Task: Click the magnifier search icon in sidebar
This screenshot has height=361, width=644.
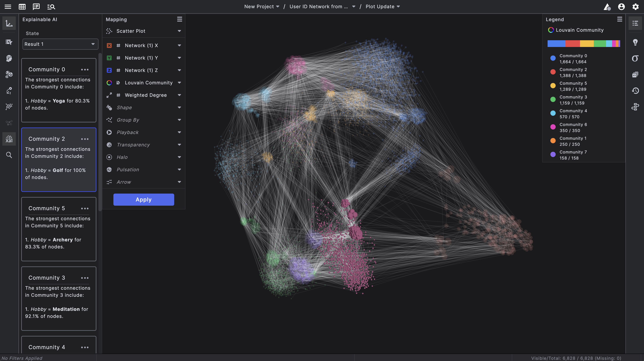Action: [9, 155]
